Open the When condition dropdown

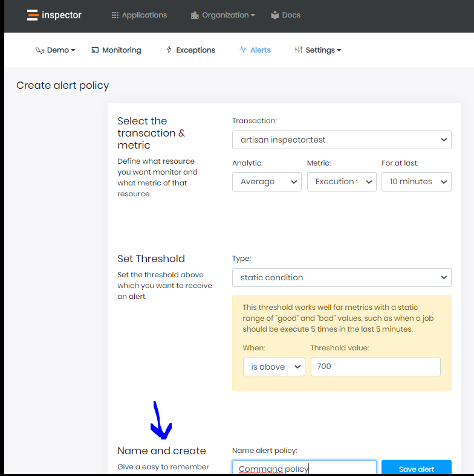click(274, 367)
